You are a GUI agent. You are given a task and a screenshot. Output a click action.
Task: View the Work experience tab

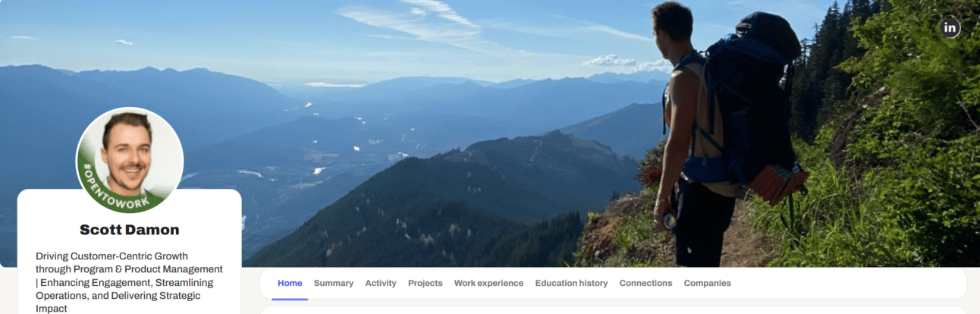coord(488,283)
